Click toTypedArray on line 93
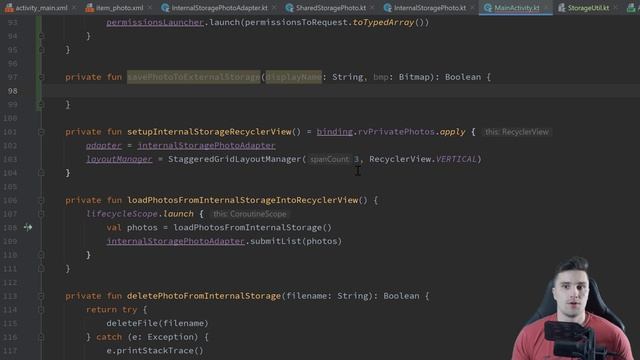Image resolution: width=640 pixels, height=360 pixels. 383,22
